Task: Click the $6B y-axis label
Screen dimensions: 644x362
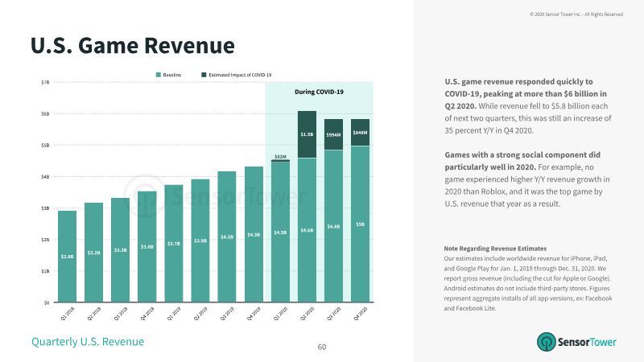Action: pos(45,113)
